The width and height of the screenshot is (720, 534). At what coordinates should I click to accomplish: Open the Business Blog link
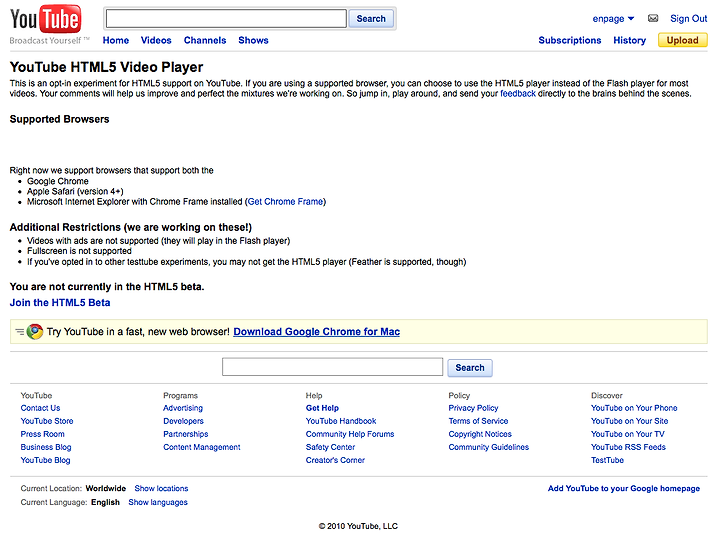pyautogui.click(x=46, y=447)
